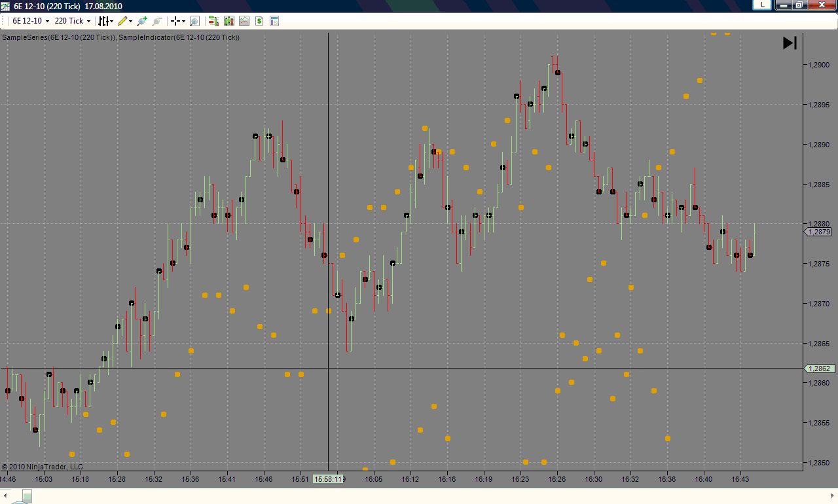Select the zoom frame magnifier tool
The height and width of the screenshot is (504, 838).
[194, 21]
